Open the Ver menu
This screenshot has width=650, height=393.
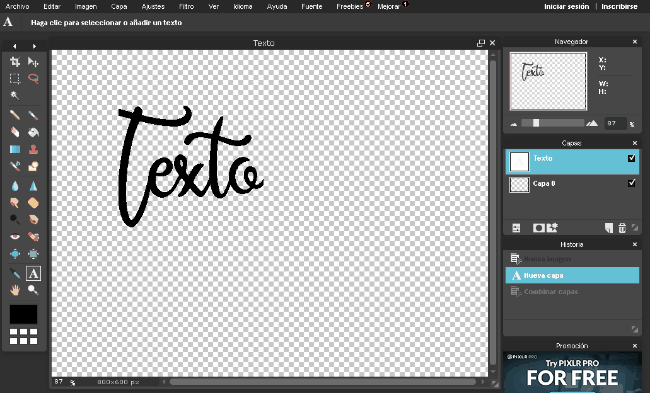pyautogui.click(x=213, y=6)
